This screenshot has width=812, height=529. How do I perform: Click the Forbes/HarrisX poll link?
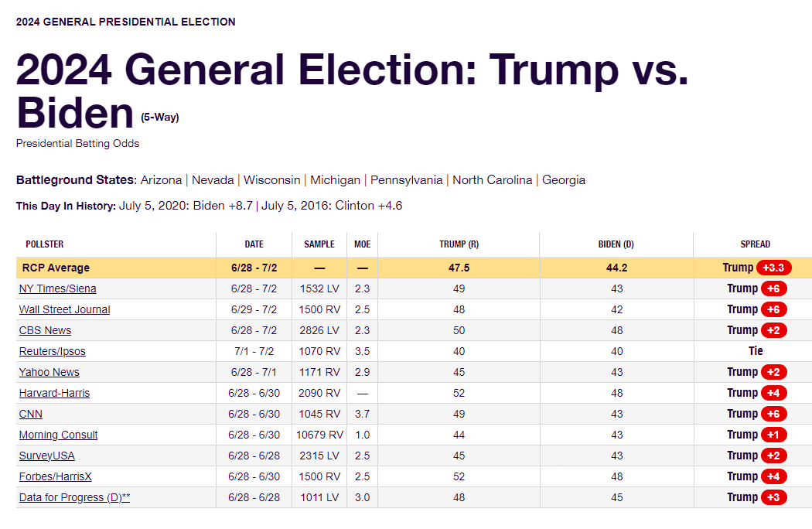point(55,476)
